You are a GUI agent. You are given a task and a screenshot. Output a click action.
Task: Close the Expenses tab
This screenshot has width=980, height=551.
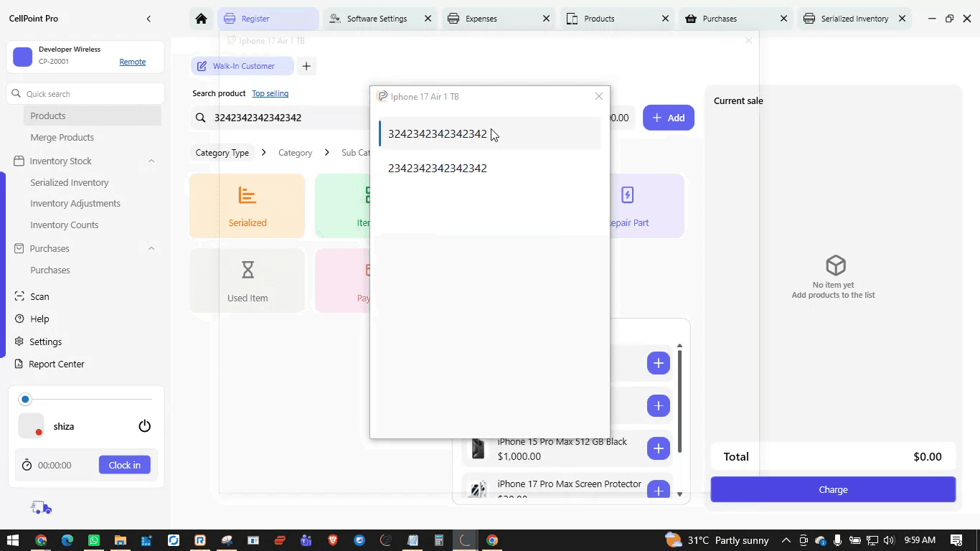[547, 19]
